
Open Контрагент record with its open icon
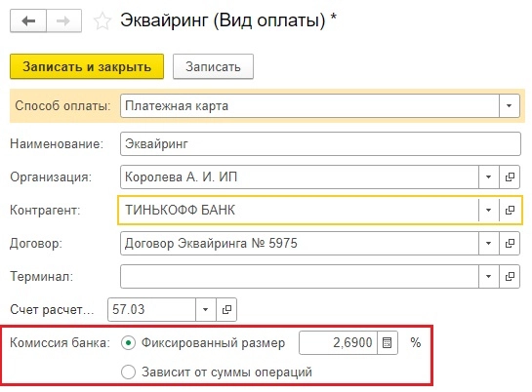coord(510,210)
